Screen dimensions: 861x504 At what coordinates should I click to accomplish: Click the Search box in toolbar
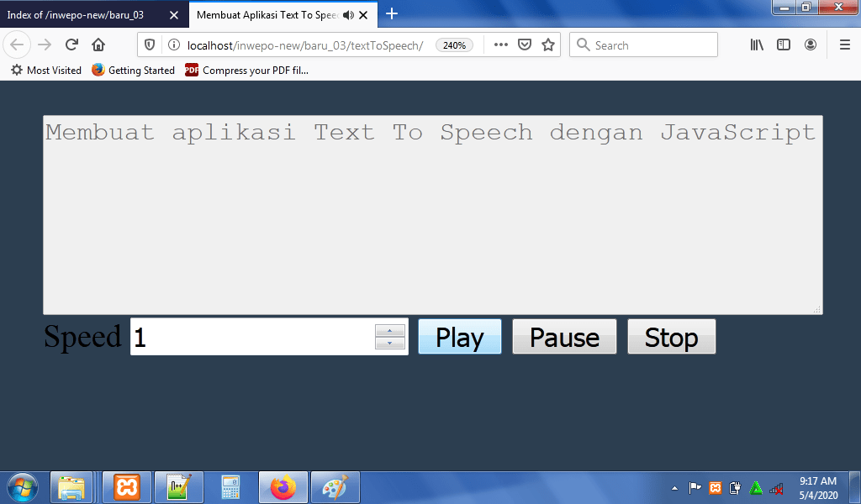click(x=643, y=45)
